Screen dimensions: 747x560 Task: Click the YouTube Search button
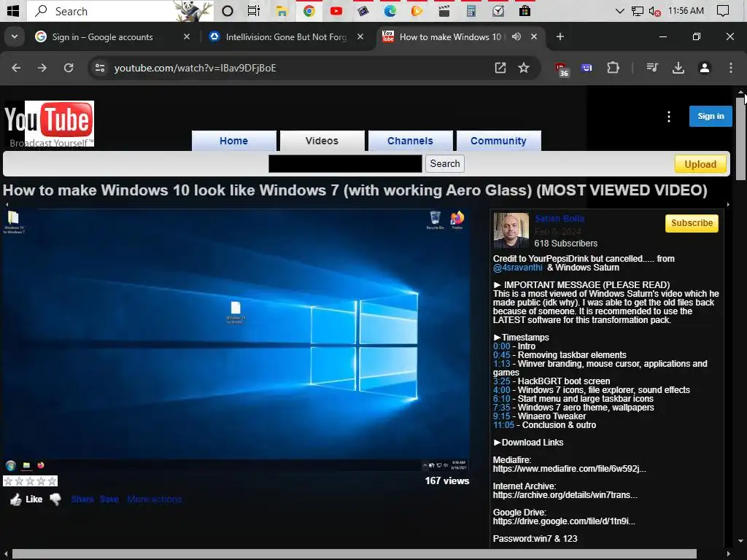[x=445, y=164]
